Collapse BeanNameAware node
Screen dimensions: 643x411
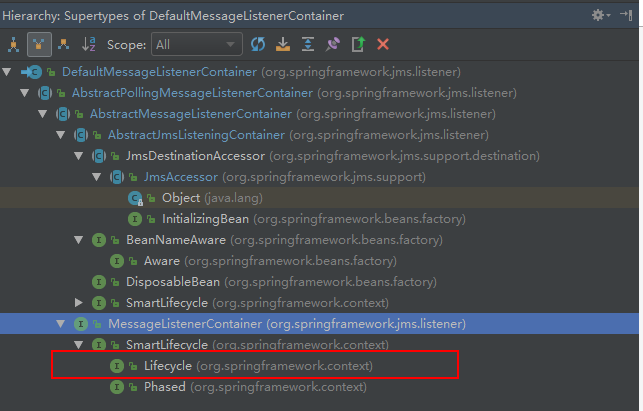pos(79,240)
